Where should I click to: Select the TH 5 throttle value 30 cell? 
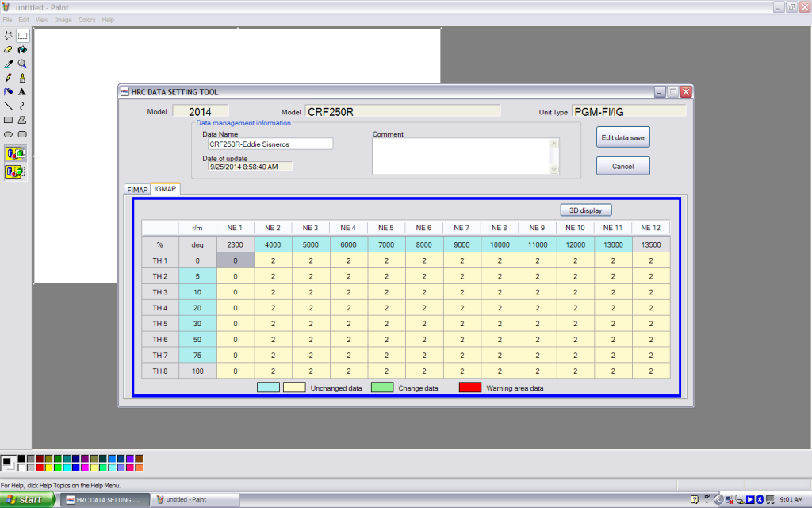pos(197,324)
